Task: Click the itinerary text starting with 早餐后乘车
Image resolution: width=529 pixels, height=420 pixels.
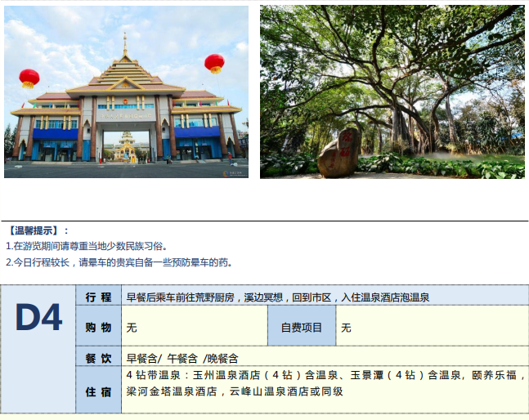Action: [278, 297]
